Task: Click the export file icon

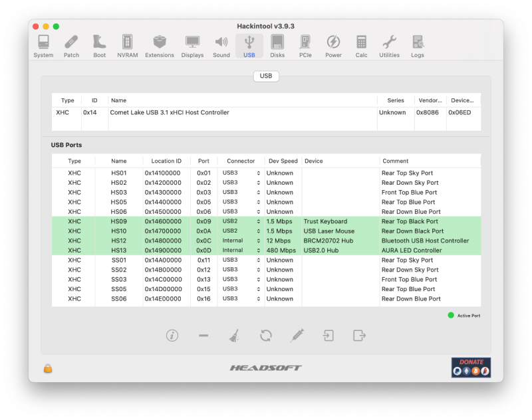Action: (x=360, y=335)
